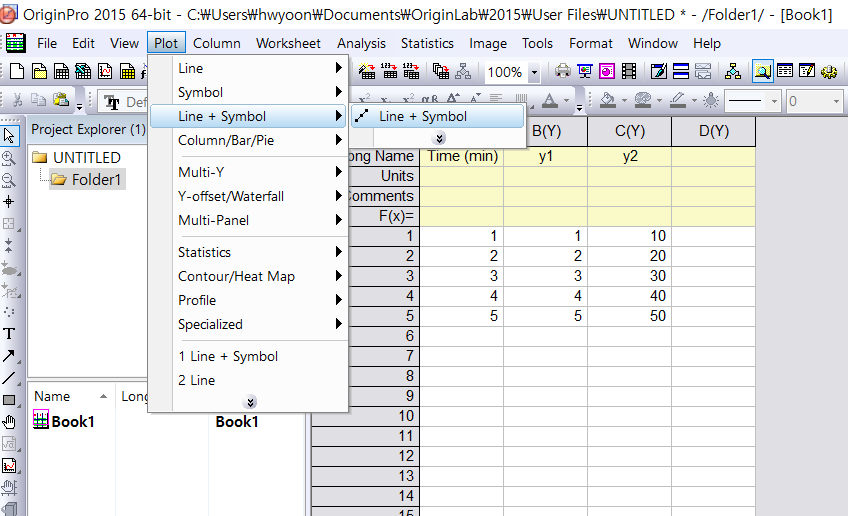The width and height of the screenshot is (848, 516).
Task: Click the Code Builder gear icon
Action: tap(829, 71)
